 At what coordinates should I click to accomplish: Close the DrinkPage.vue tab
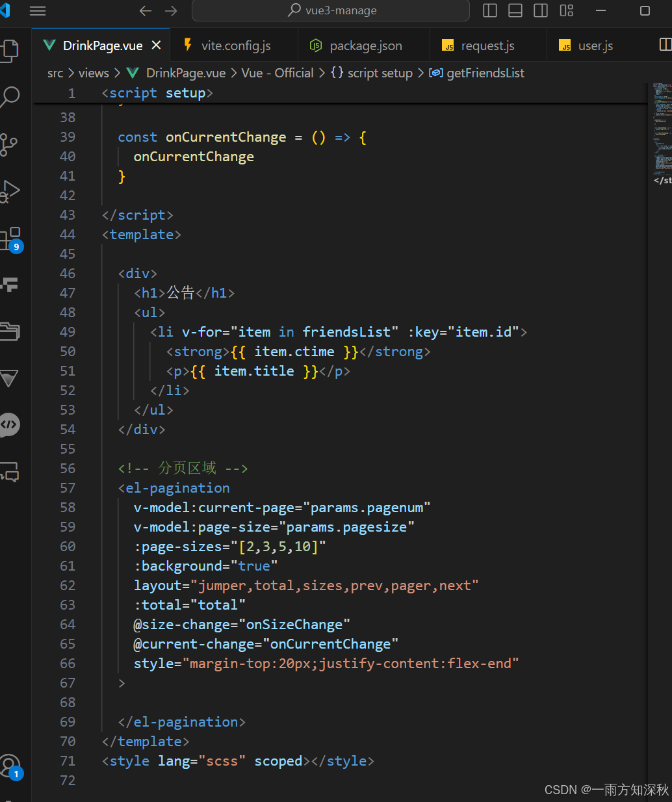[156, 45]
